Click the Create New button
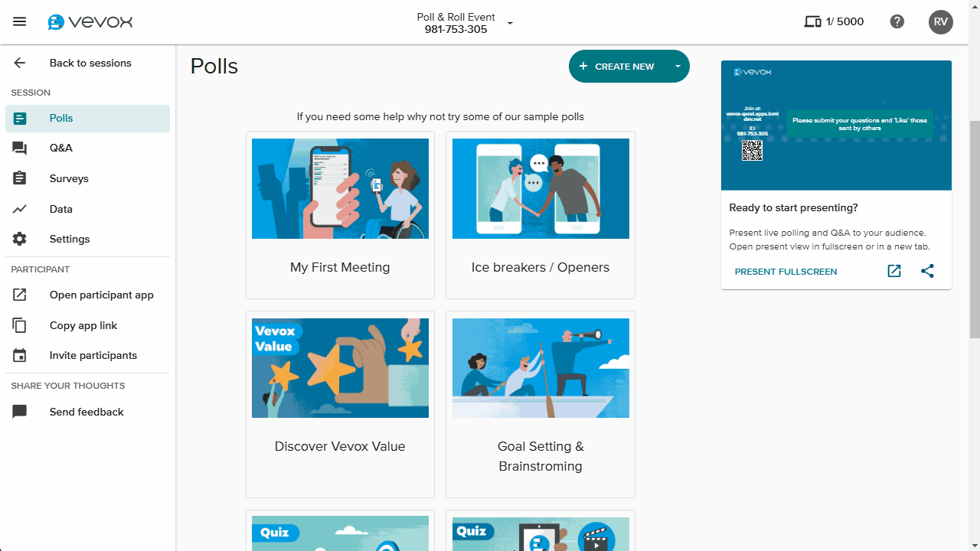 coord(618,67)
